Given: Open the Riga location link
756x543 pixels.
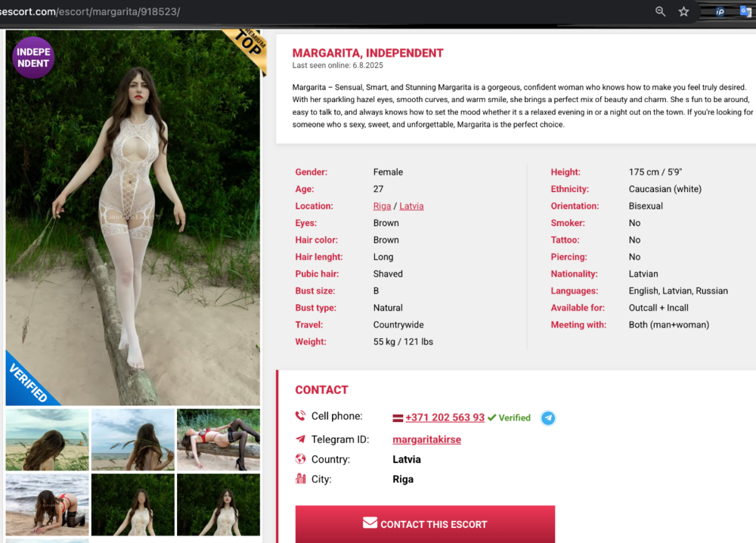Looking at the screenshot, I should pyautogui.click(x=382, y=206).
